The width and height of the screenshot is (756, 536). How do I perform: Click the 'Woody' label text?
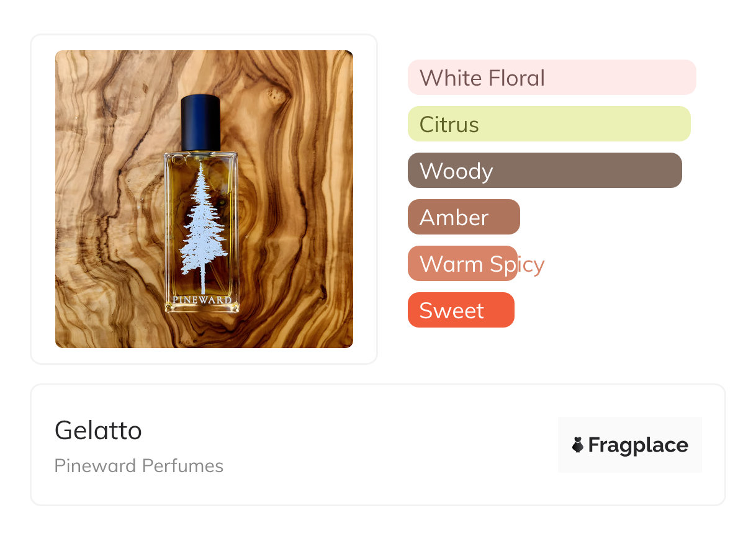456,171
